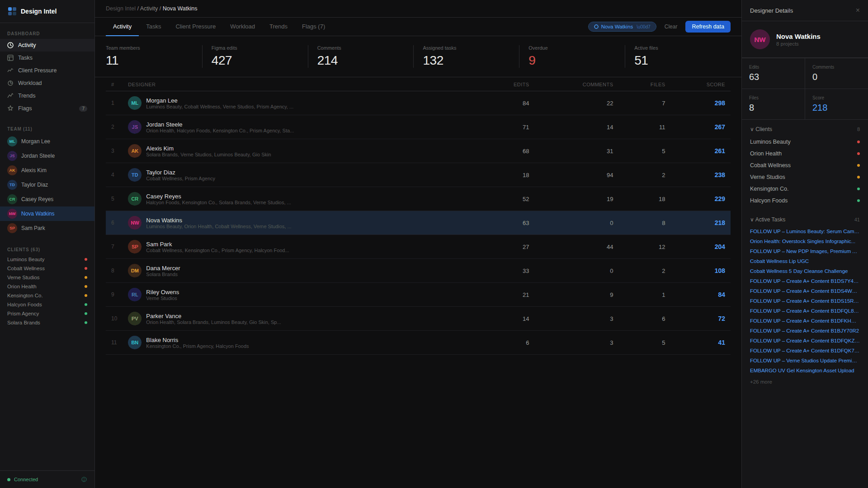Click the Design Intel logo icon
This screenshot has height=488, width=868.
click(12, 11)
